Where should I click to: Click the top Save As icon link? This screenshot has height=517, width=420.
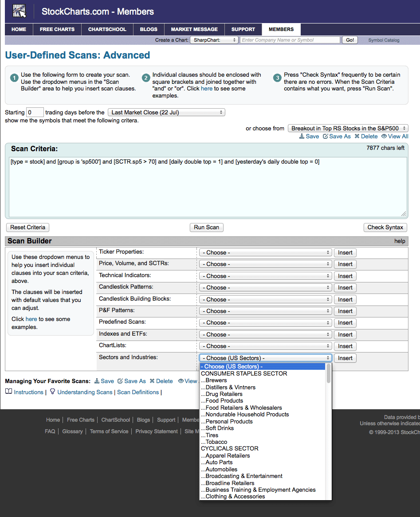click(x=337, y=136)
